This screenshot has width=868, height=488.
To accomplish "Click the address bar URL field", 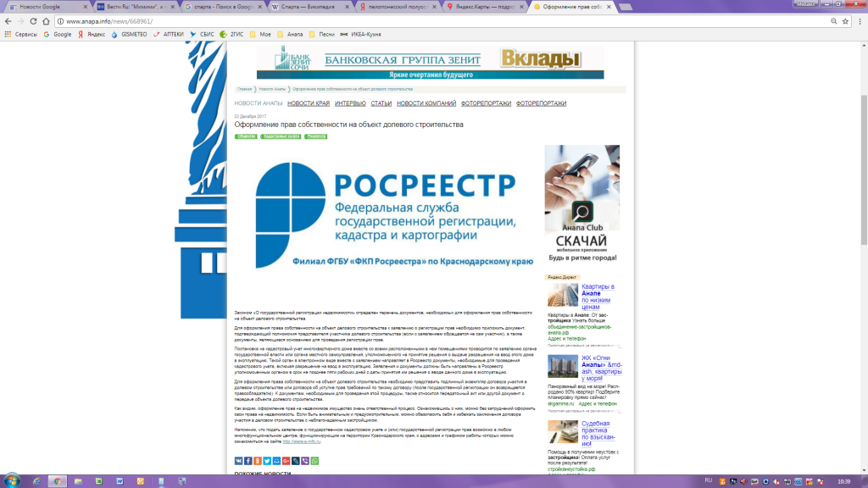I will [442, 21].
